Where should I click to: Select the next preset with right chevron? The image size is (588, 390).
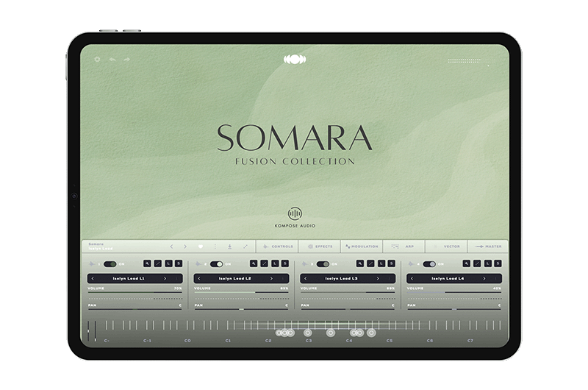tap(185, 247)
